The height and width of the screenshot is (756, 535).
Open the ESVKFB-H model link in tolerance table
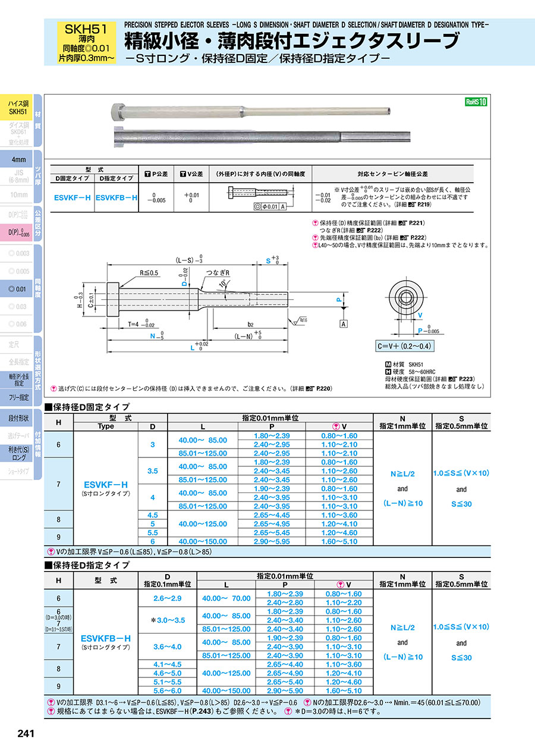pyautogui.click(x=117, y=197)
